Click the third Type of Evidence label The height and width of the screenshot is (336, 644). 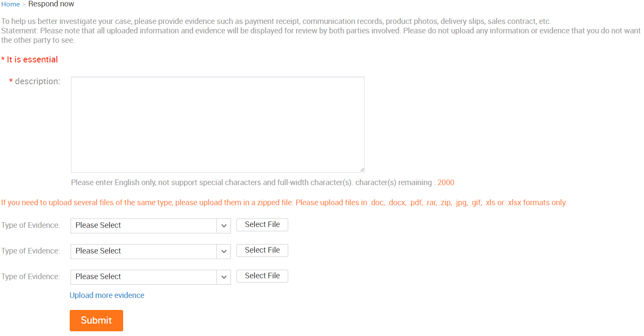(x=30, y=277)
